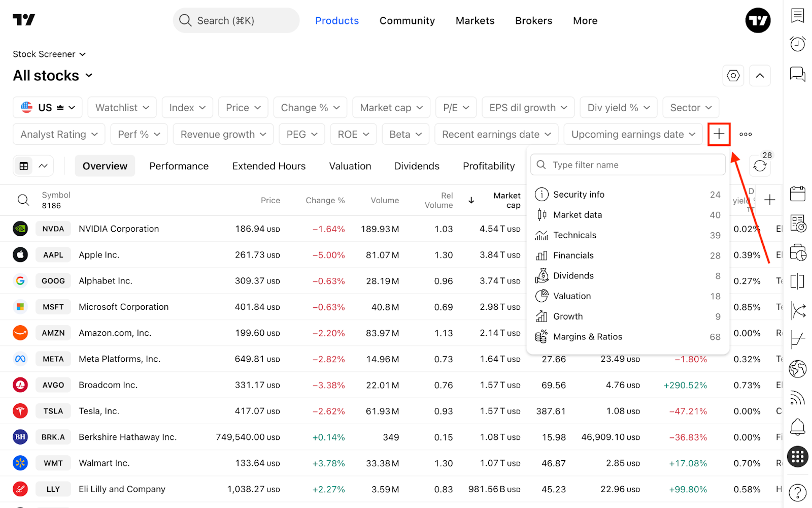Click the help question mark icon
The width and height of the screenshot is (812, 508).
click(798, 492)
